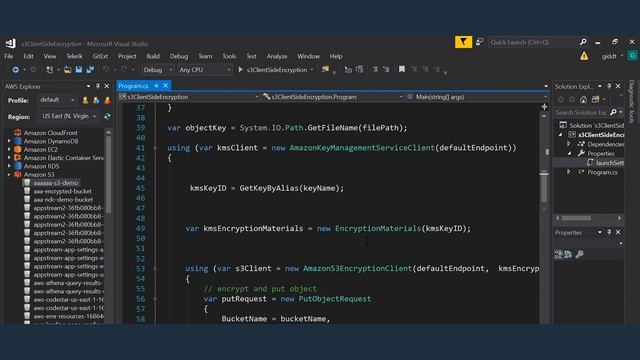Open the Diagnostic Tools side tab

(631, 102)
